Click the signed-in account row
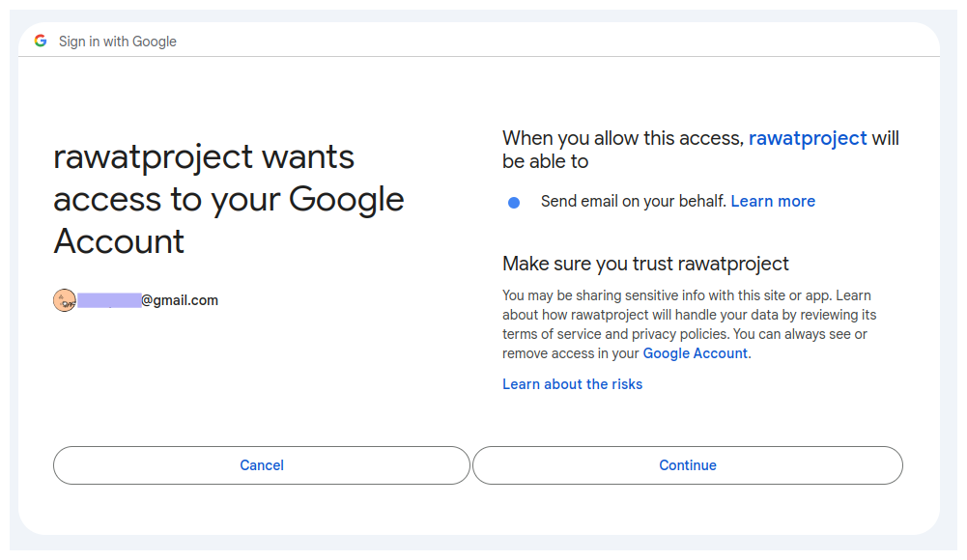The image size is (967, 560). (135, 299)
